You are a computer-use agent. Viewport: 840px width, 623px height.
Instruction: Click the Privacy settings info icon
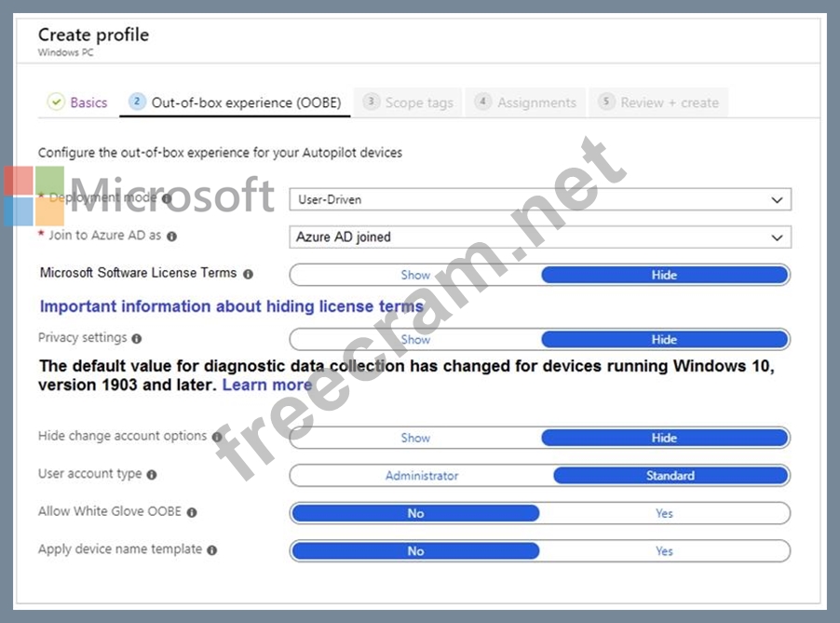(x=137, y=339)
